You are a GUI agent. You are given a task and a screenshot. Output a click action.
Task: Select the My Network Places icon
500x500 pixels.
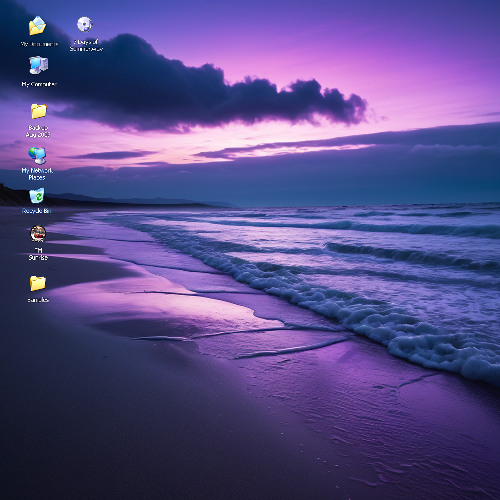[37, 155]
